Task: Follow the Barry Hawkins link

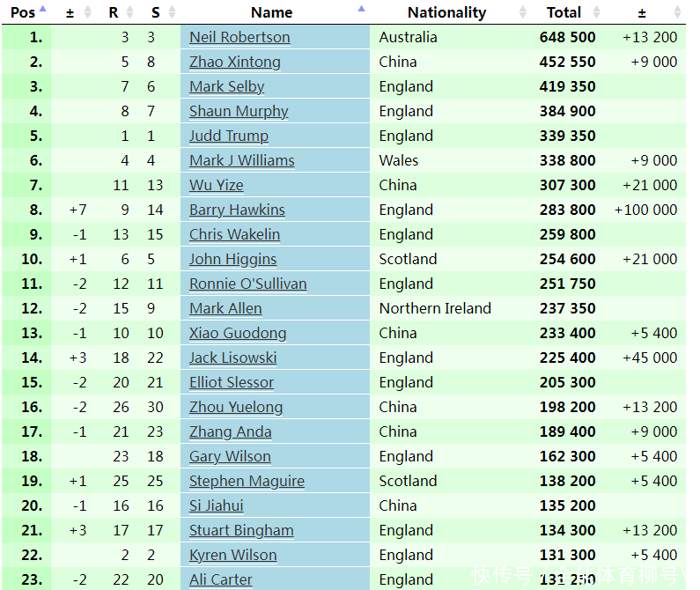Action: [x=237, y=210]
